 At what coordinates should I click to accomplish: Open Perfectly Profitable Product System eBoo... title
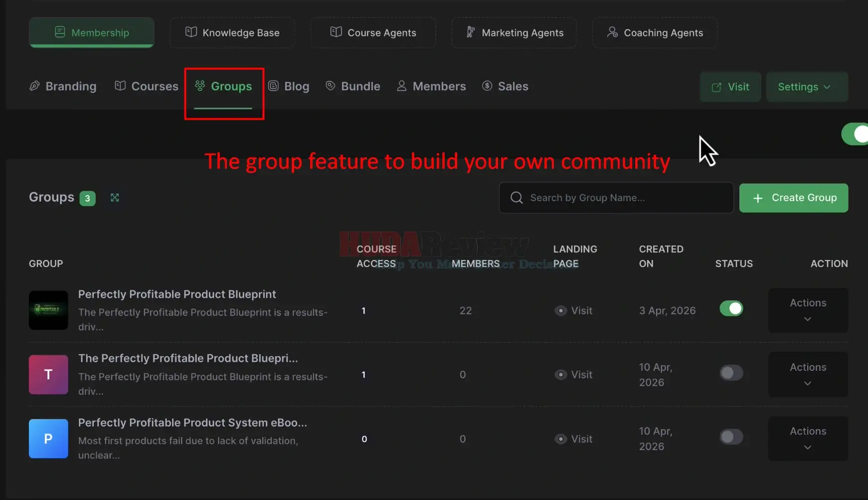(192, 423)
